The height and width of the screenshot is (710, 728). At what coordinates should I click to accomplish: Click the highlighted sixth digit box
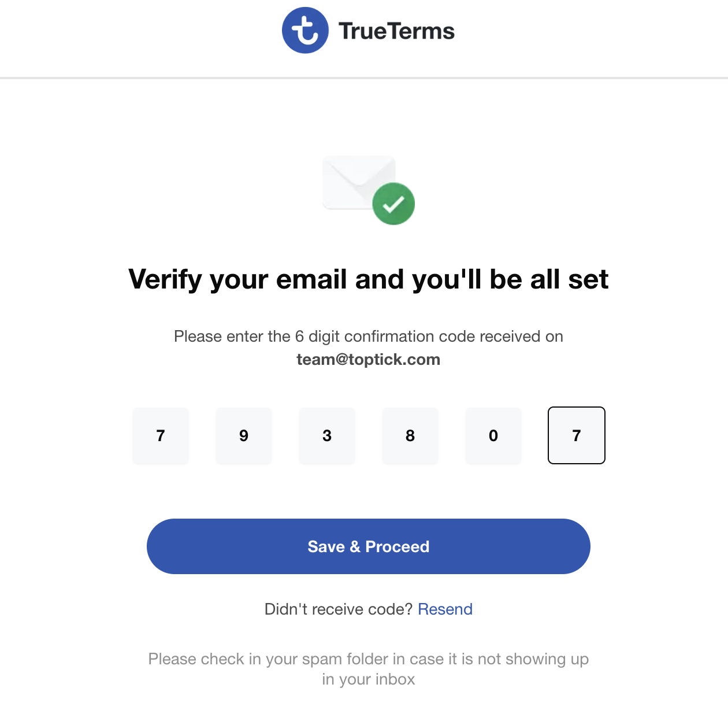click(577, 435)
